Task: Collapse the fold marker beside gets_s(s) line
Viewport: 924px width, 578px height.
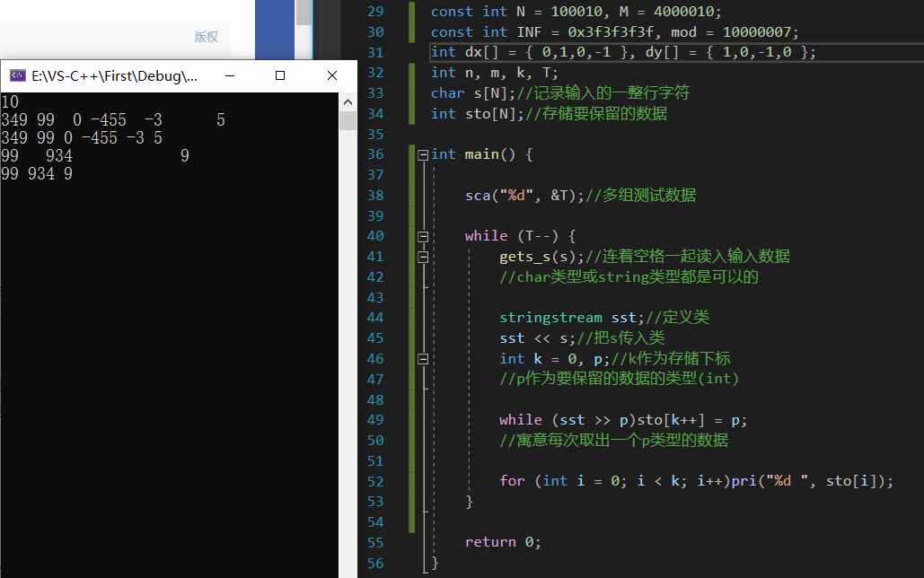Action: click(x=423, y=257)
